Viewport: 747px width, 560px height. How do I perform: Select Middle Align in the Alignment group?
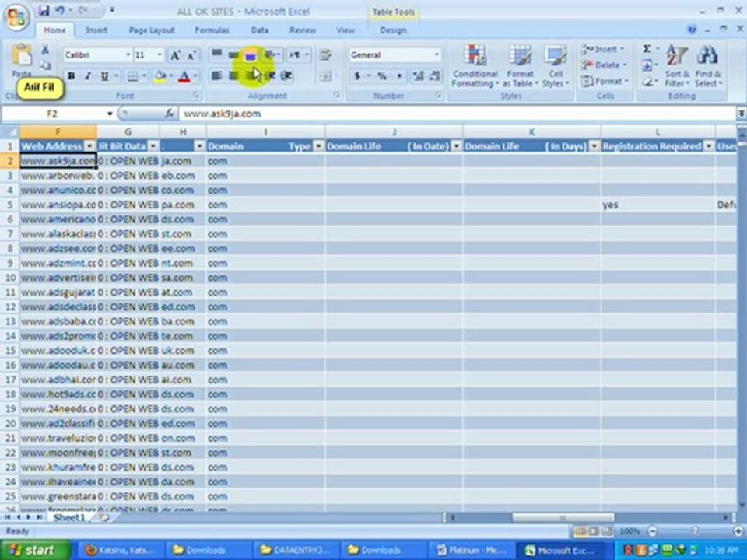233,55
